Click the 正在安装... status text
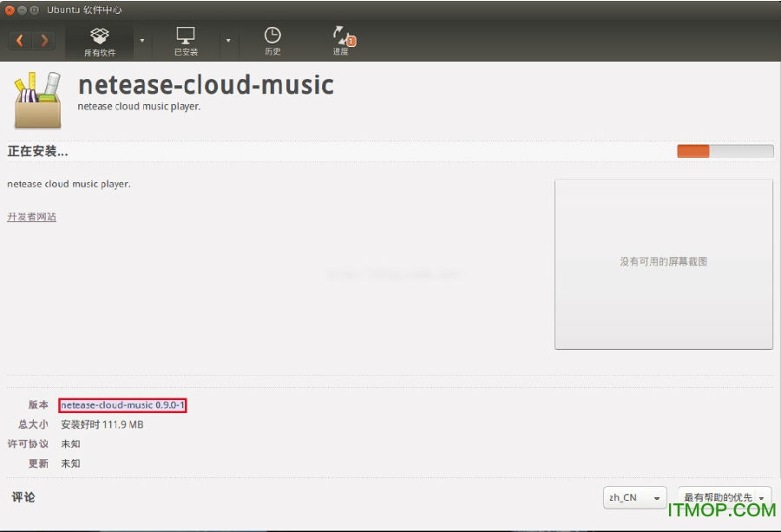This screenshot has width=781, height=532. (x=38, y=151)
